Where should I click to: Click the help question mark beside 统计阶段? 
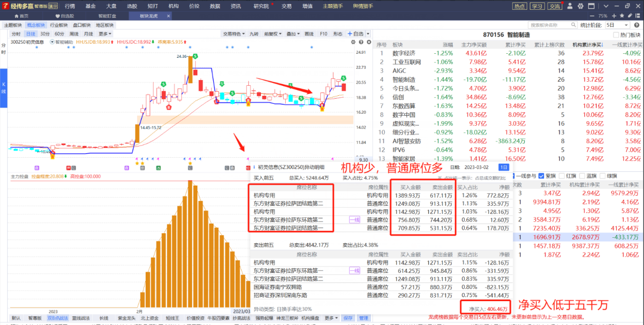(637, 25)
